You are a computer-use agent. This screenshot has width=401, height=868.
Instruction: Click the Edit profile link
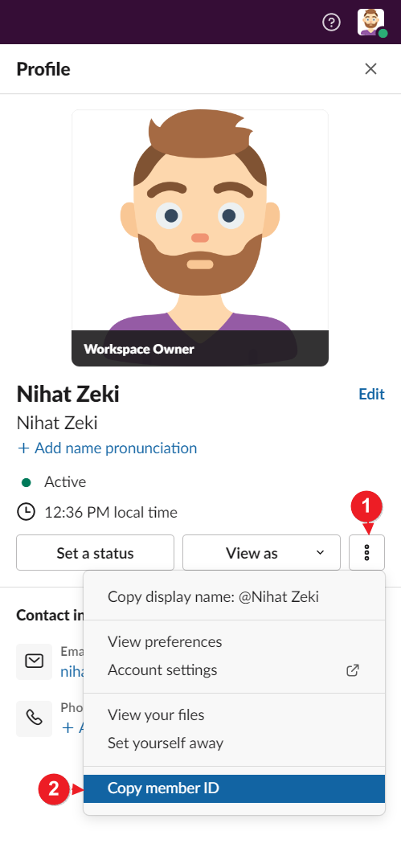371,394
